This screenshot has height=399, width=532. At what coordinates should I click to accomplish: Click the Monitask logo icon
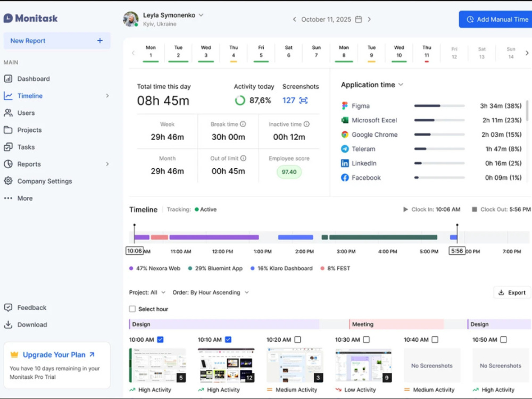point(8,18)
